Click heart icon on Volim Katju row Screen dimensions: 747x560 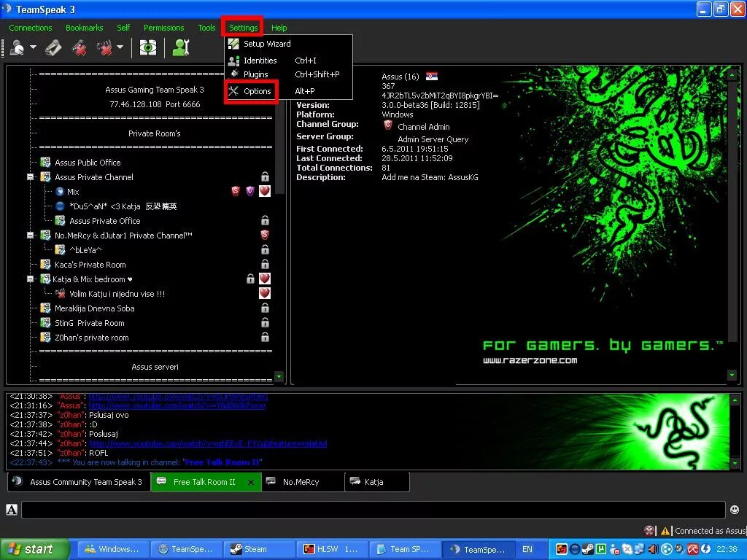coord(265,293)
